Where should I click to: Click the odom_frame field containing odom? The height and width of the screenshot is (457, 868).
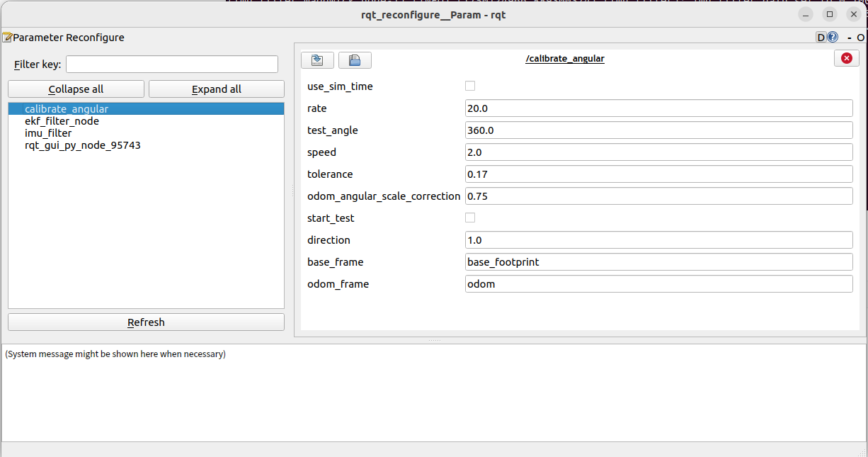pos(658,284)
